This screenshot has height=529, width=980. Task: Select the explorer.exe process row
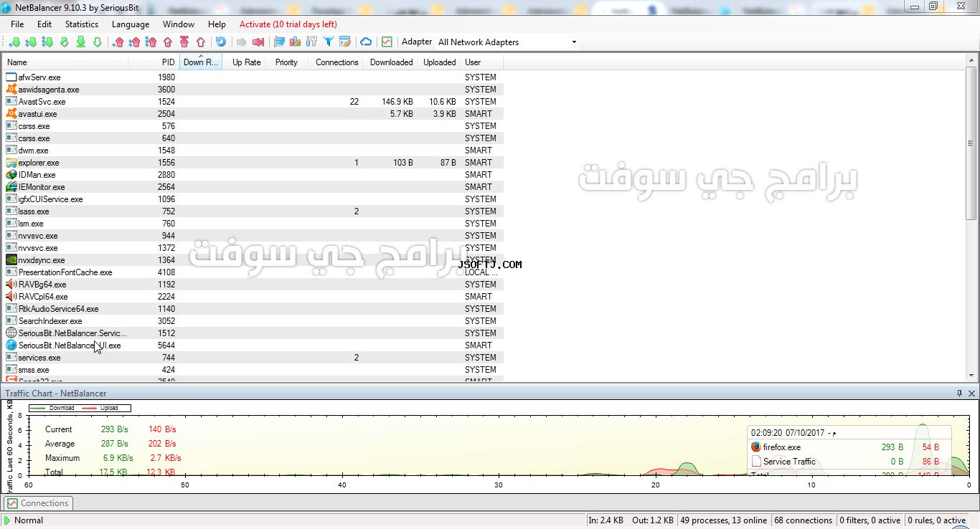coord(253,163)
